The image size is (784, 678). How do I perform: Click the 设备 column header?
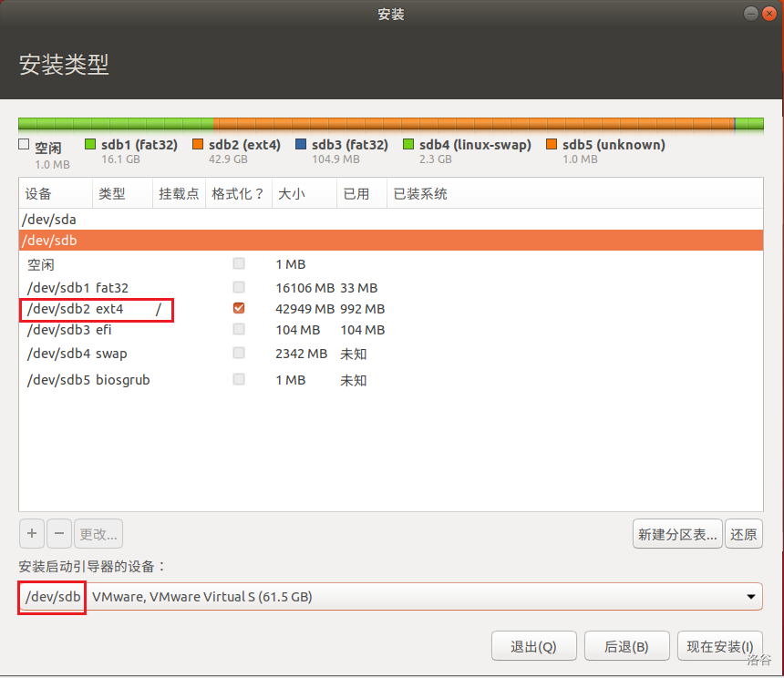(x=55, y=194)
